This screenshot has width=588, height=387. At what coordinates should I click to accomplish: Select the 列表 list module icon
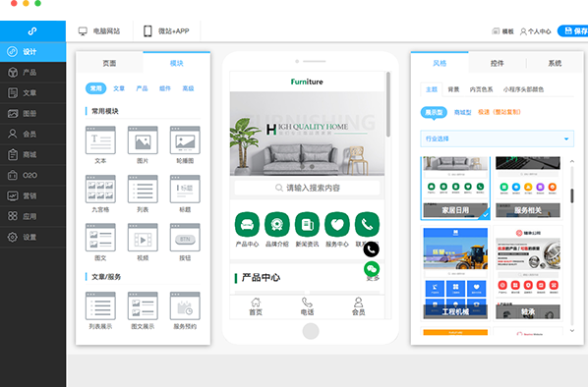(x=143, y=189)
